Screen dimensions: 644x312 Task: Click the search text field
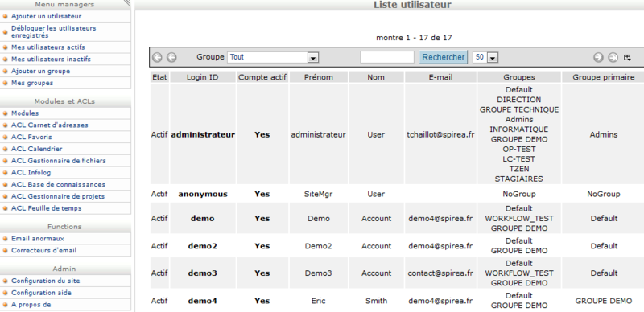click(387, 57)
